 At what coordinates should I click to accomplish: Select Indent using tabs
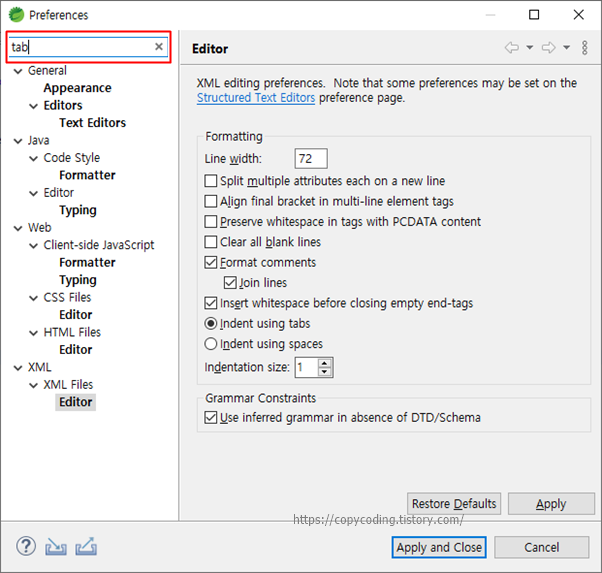(x=211, y=323)
